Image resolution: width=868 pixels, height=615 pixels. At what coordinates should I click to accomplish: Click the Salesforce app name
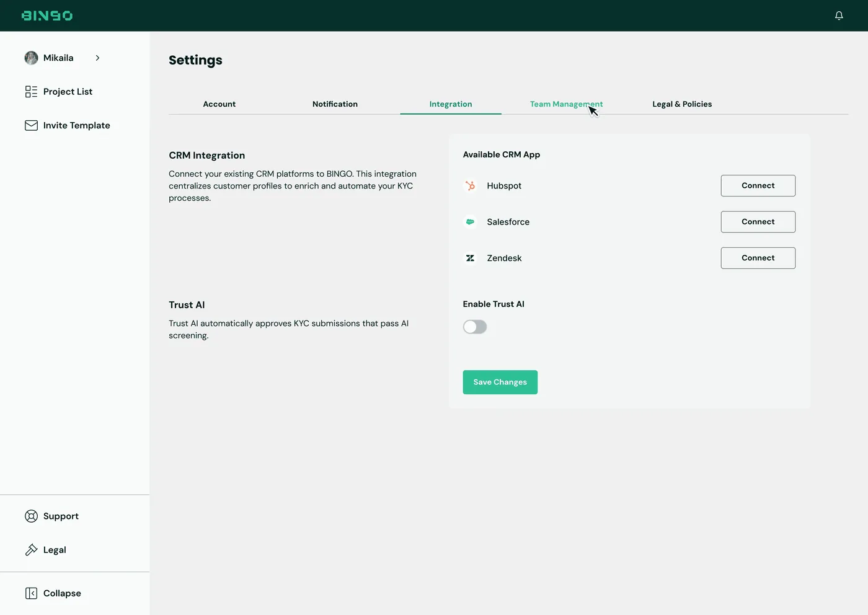508,222
